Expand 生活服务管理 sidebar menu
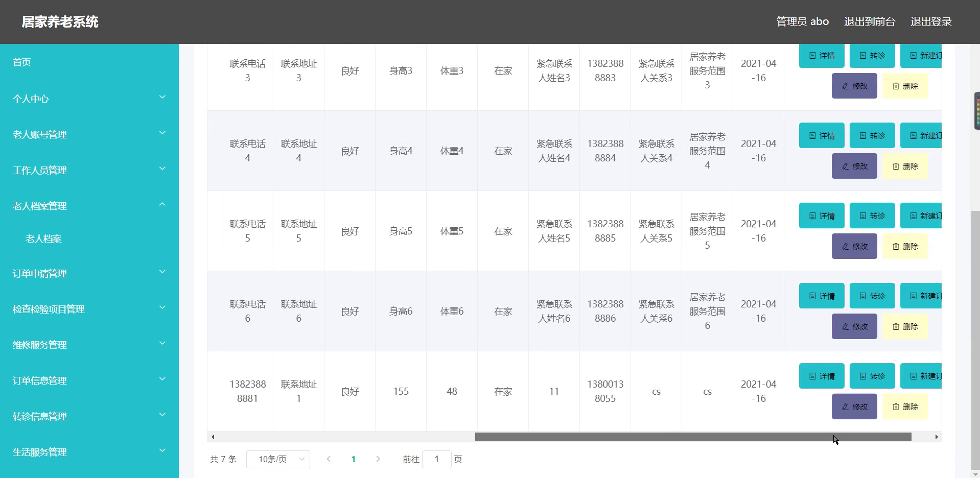Image resolution: width=980 pixels, height=478 pixels. [89, 452]
